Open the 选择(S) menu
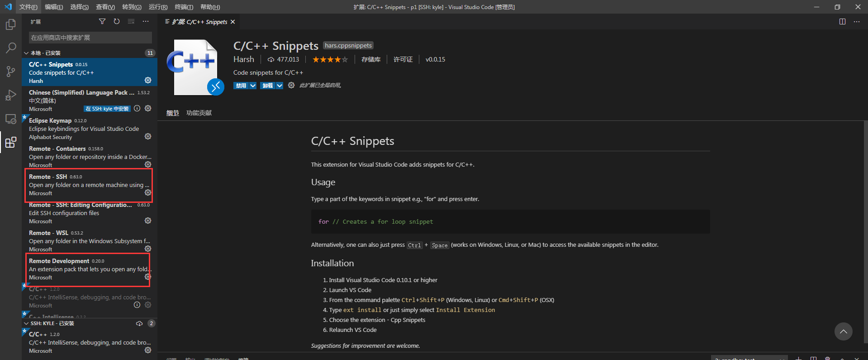Viewport: 868px width, 360px height. click(x=80, y=7)
